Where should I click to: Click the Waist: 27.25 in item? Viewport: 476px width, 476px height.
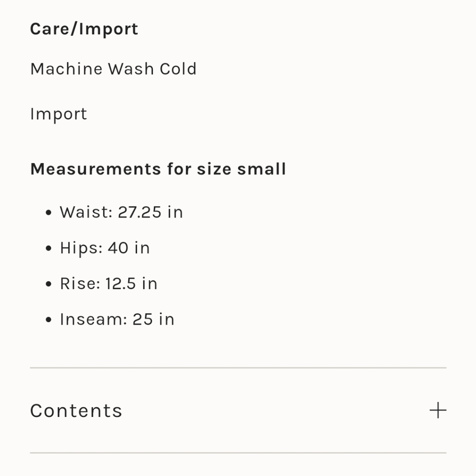(121, 212)
